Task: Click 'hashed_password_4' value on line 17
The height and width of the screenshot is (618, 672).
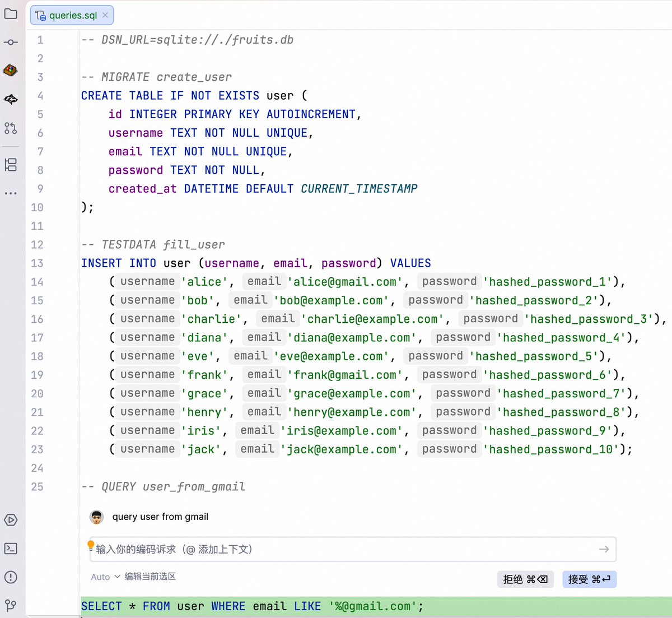Action: point(562,337)
